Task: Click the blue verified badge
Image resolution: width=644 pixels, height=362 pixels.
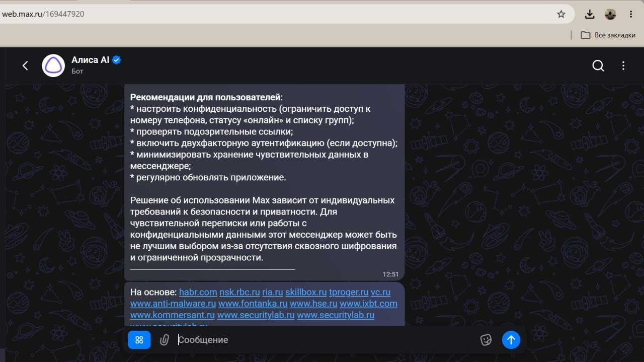Action: tap(116, 60)
